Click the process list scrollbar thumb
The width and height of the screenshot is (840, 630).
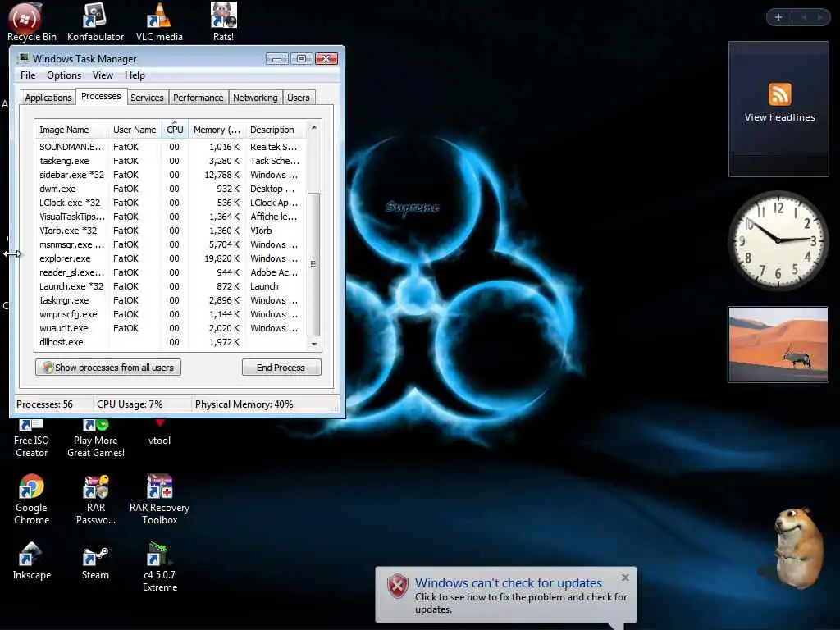click(x=314, y=263)
